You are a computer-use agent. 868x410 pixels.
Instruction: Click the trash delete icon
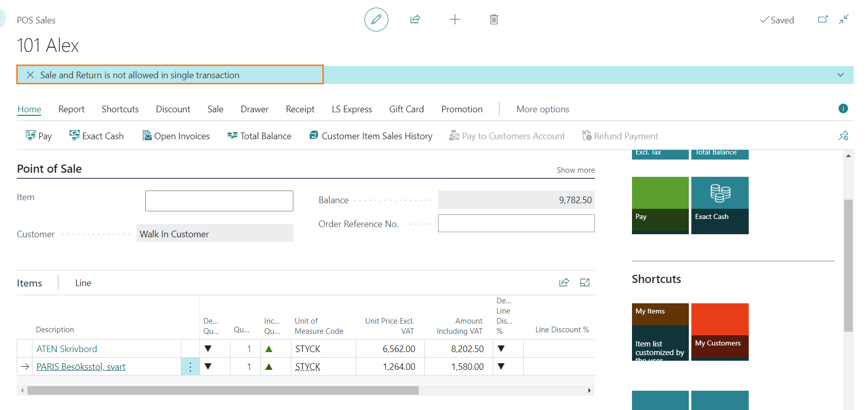click(x=494, y=19)
